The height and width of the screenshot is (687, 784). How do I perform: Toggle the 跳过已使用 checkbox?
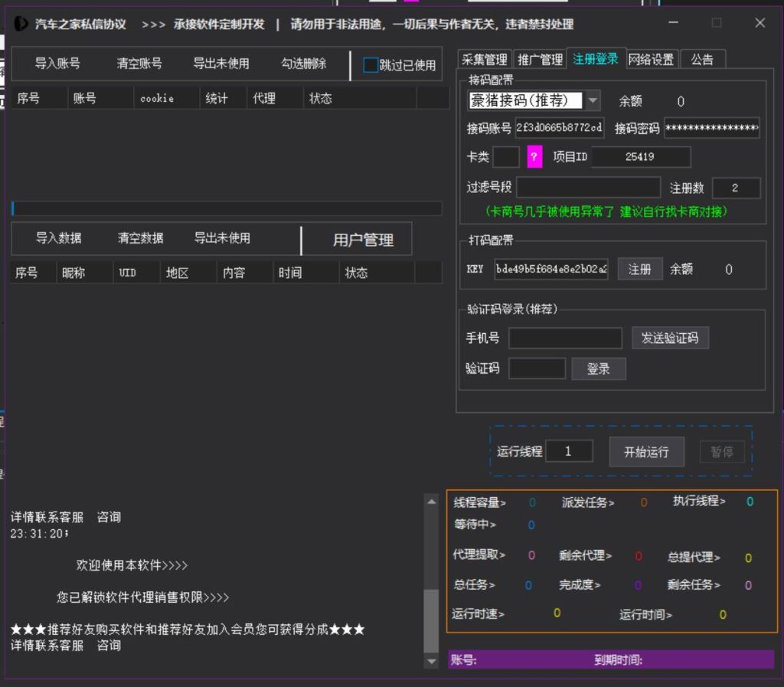click(371, 66)
